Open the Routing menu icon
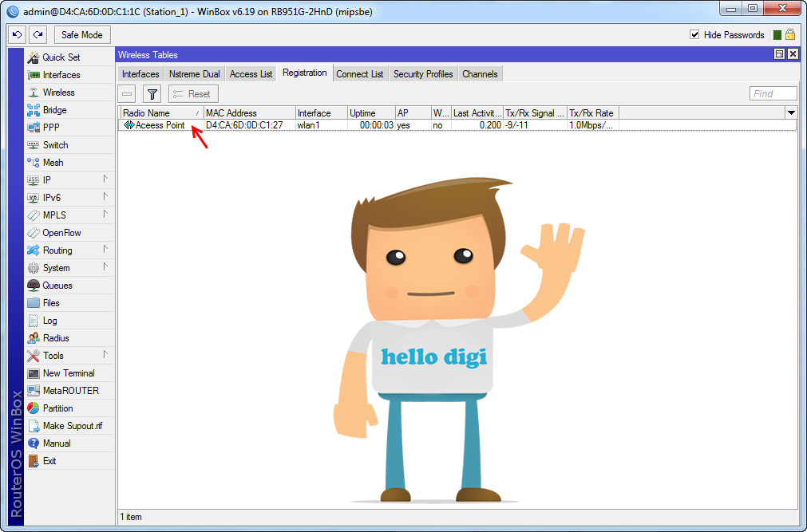 [34, 250]
